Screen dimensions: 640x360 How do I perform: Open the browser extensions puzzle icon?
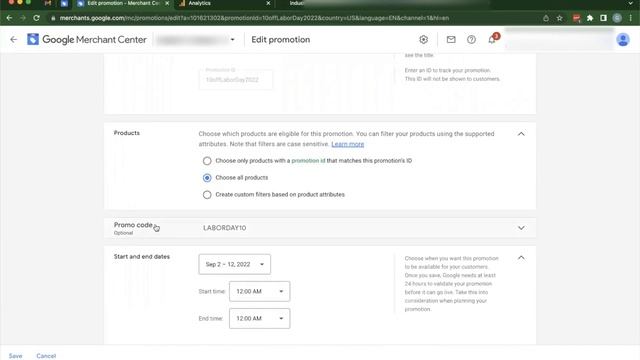[590, 18]
